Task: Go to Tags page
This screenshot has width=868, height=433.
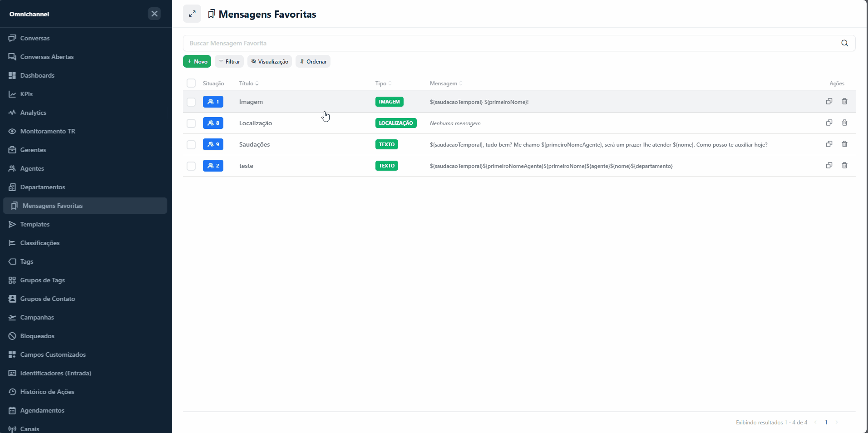Action: pos(85,261)
